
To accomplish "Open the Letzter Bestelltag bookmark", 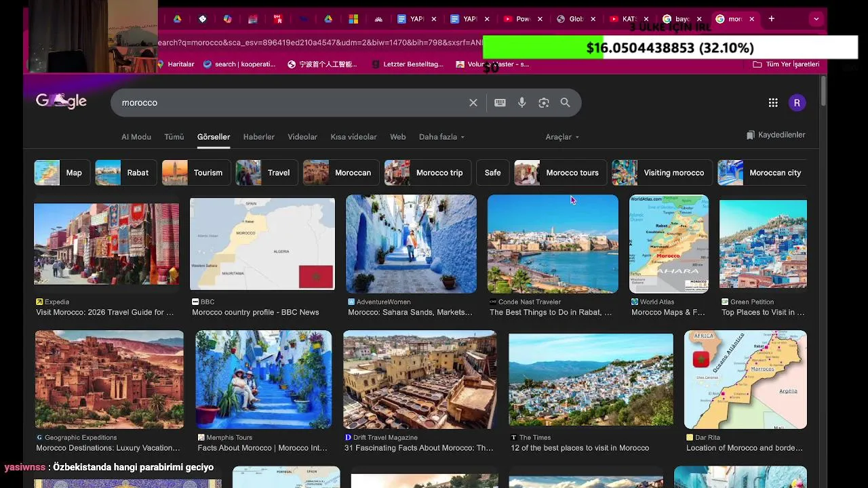I will pyautogui.click(x=408, y=64).
